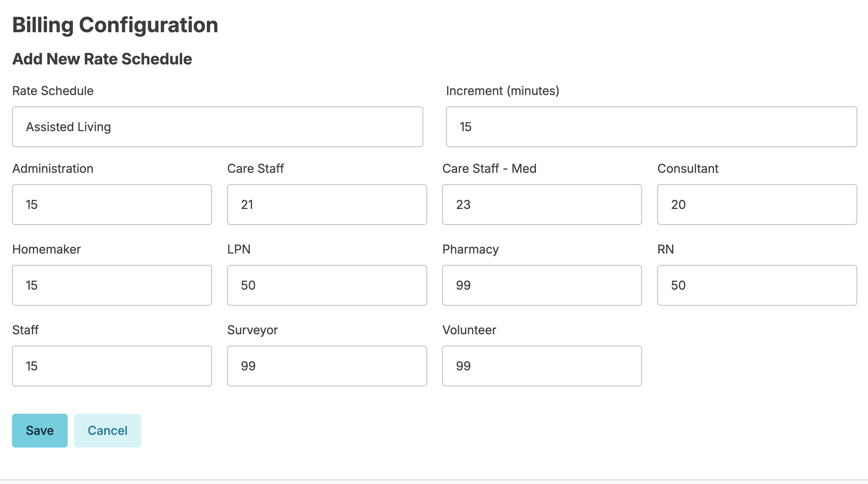Edit the Consultant rate input

click(757, 204)
